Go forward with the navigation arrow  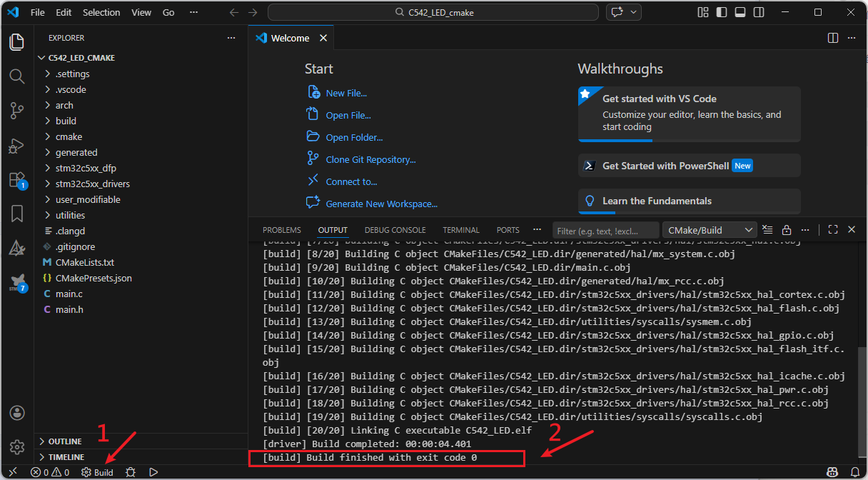[253, 12]
